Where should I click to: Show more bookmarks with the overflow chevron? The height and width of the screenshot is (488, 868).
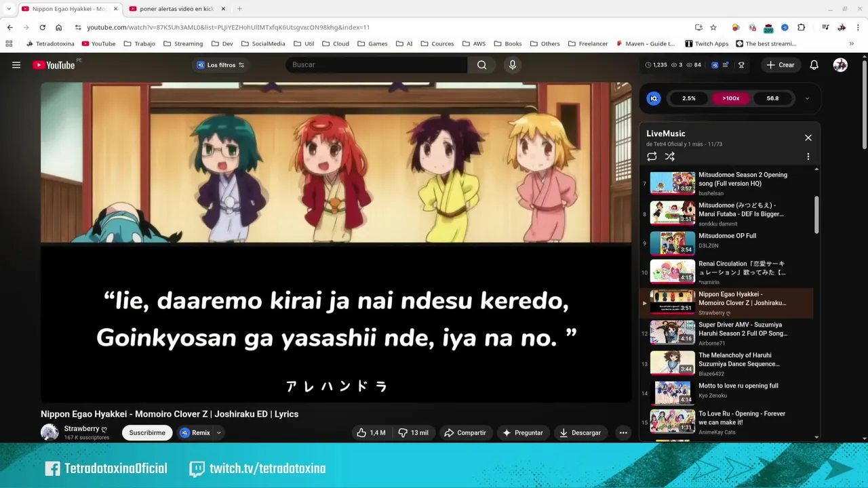point(852,43)
